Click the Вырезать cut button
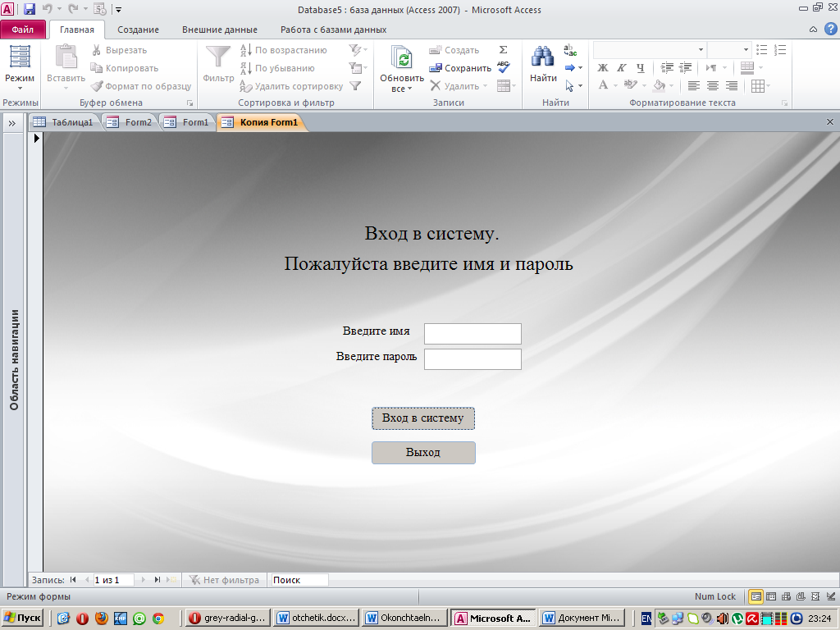The height and width of the screenshot is (630, 840). (x=119, y=50)
